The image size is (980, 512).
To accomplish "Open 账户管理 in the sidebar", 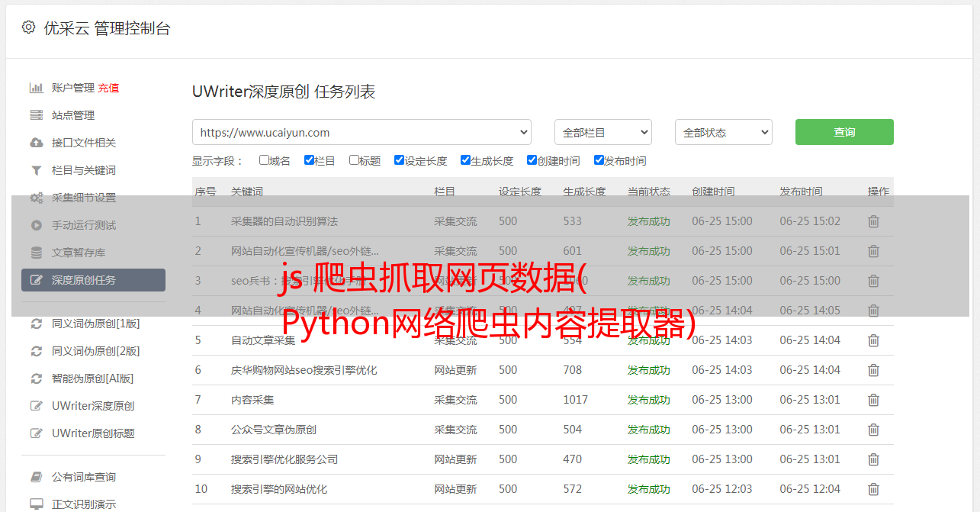I will 73,88.
